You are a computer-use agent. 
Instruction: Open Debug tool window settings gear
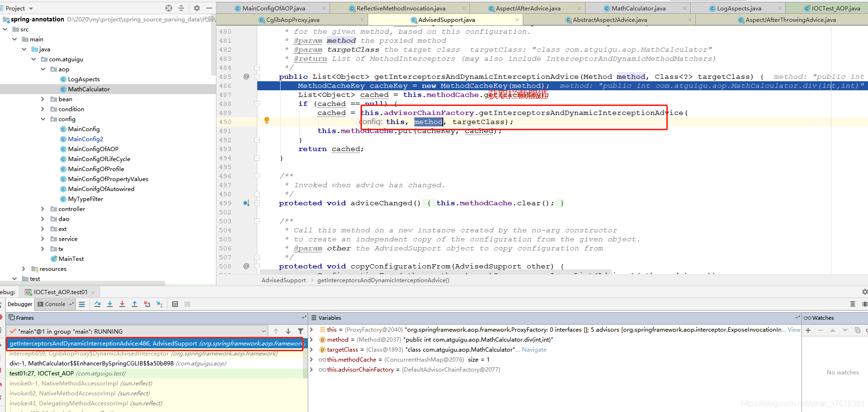865,292
